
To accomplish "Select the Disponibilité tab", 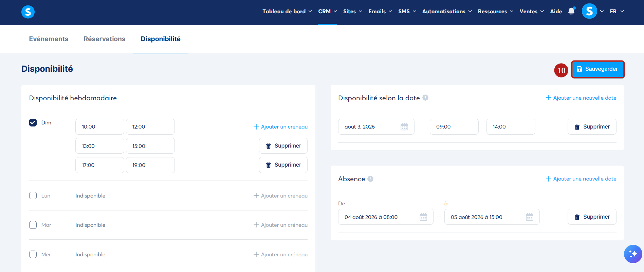I will pyautogui.click(x=161, y=39).
